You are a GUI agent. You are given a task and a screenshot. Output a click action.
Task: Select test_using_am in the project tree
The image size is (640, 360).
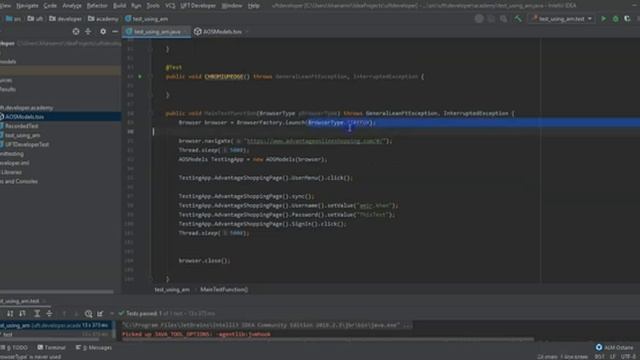(22, 136)
